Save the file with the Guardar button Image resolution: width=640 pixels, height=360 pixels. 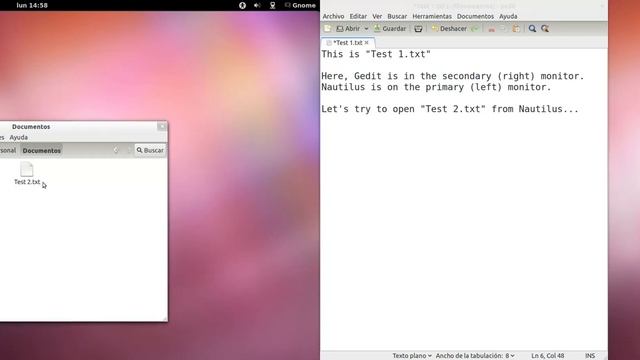(390, 29)
